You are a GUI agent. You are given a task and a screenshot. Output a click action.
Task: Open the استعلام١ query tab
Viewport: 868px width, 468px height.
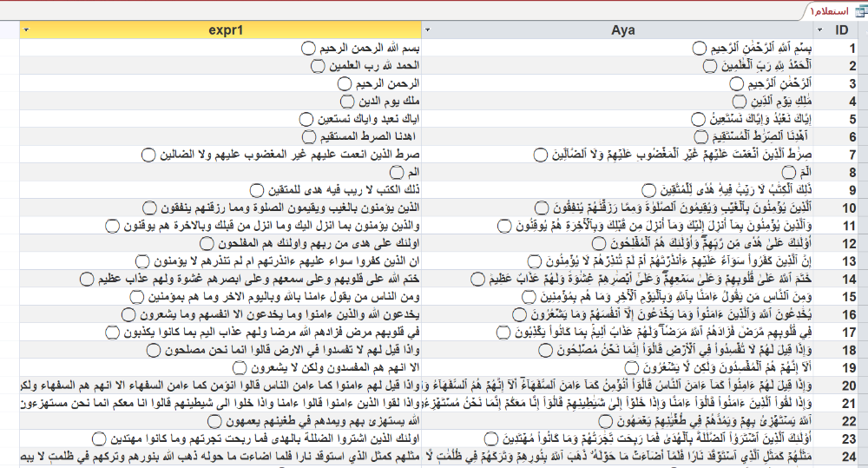[x=829, y=11]
